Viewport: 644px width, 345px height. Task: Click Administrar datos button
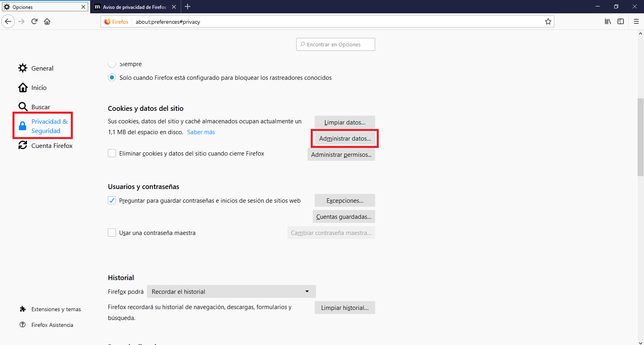[x=345, y=138]
